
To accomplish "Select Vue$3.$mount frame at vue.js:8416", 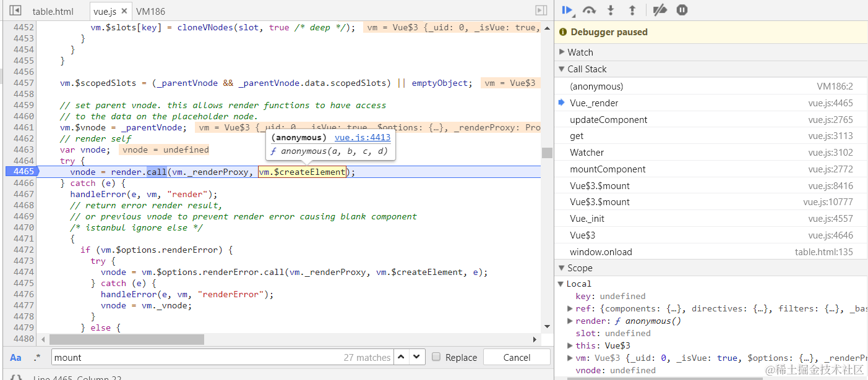I will click(711, 185).
